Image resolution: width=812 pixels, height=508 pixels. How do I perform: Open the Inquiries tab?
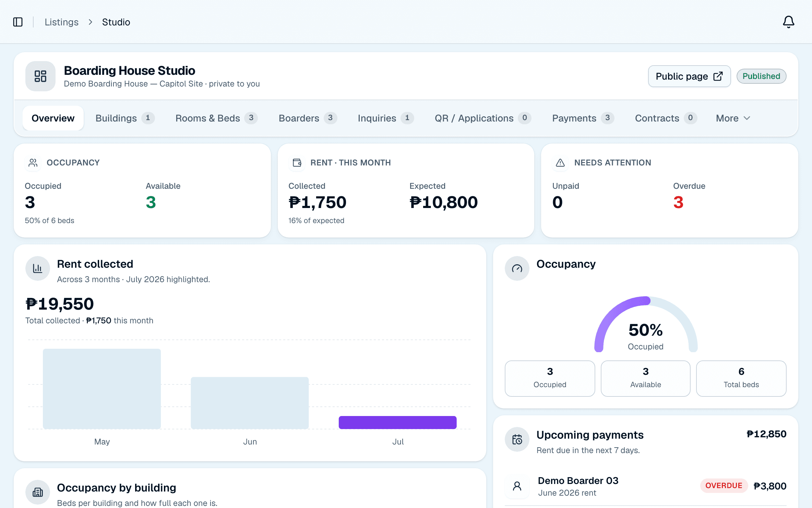[x=386, y=118]
